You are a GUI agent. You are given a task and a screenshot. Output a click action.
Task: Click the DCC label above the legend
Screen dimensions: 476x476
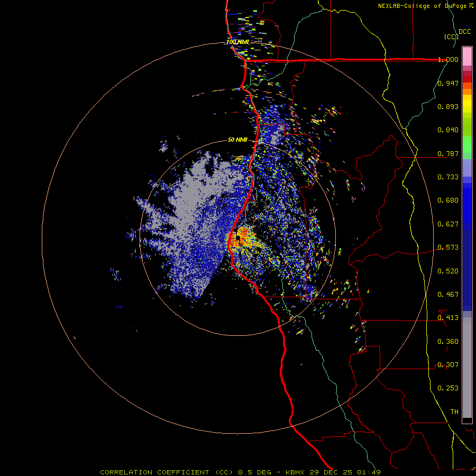point(464,32)
